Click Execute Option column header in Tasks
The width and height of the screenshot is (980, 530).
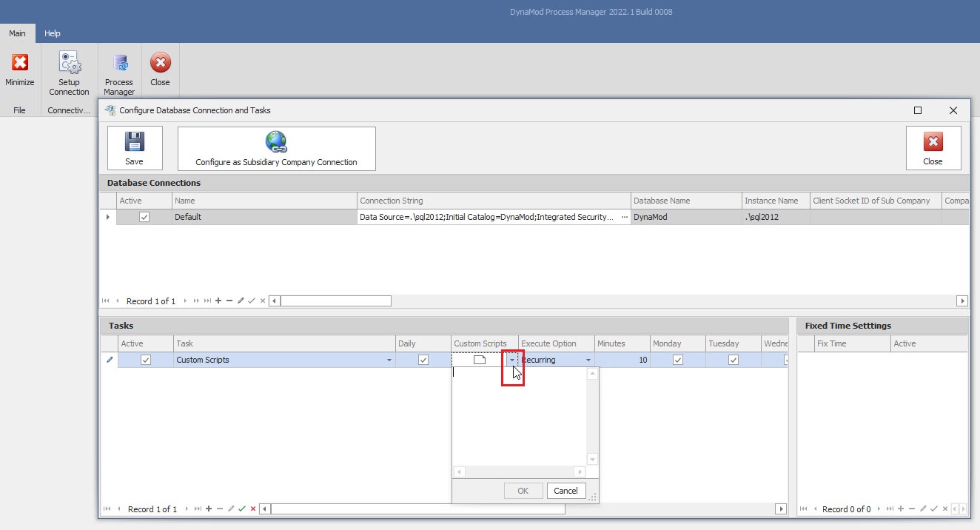pos(557,343)
